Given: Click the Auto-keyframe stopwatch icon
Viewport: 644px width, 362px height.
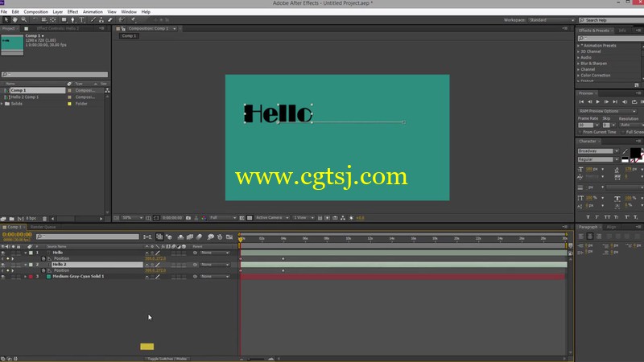Looking at the screenshot, I should [x=220, y=237].
